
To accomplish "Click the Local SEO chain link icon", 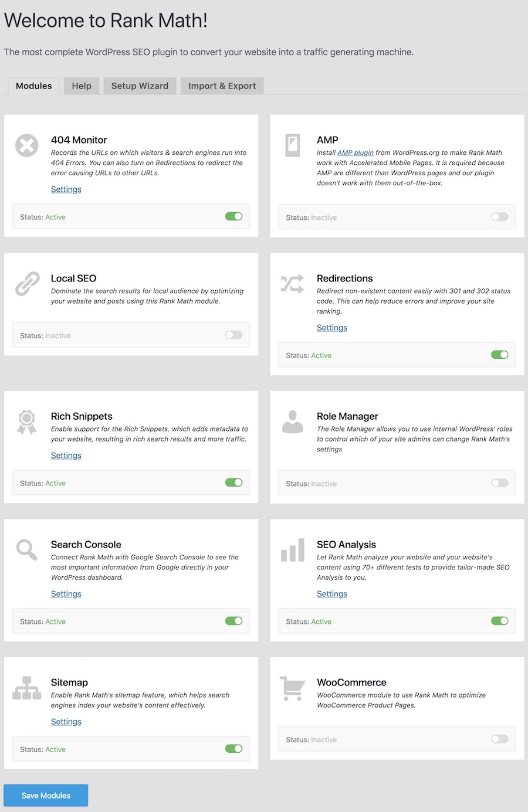I will (x=27, y=284).
